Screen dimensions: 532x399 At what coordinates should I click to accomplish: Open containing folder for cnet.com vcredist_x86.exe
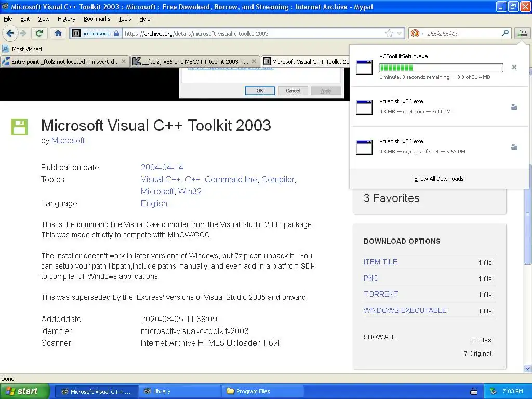click(514, 107)
